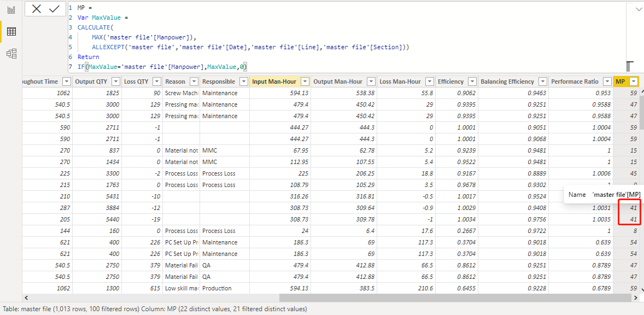Open the Throughout Time column filter dropdown
The width and height of the screenshot is (644, 315).
coord(66,81)
